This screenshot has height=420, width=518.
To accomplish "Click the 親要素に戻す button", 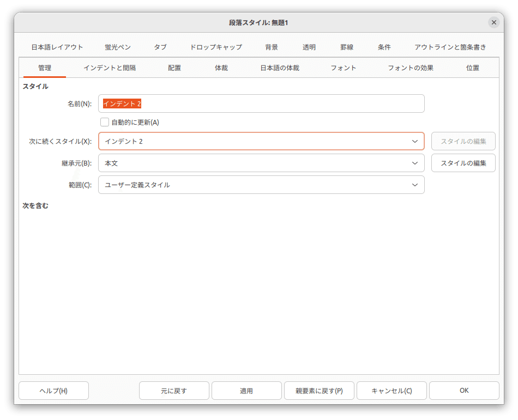I will coord(319,391).
